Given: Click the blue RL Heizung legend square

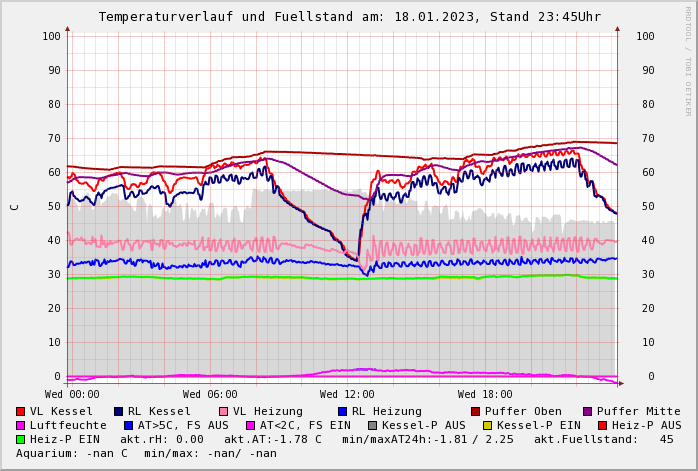Looking at the screenshot, I should (x=343, y=412).
